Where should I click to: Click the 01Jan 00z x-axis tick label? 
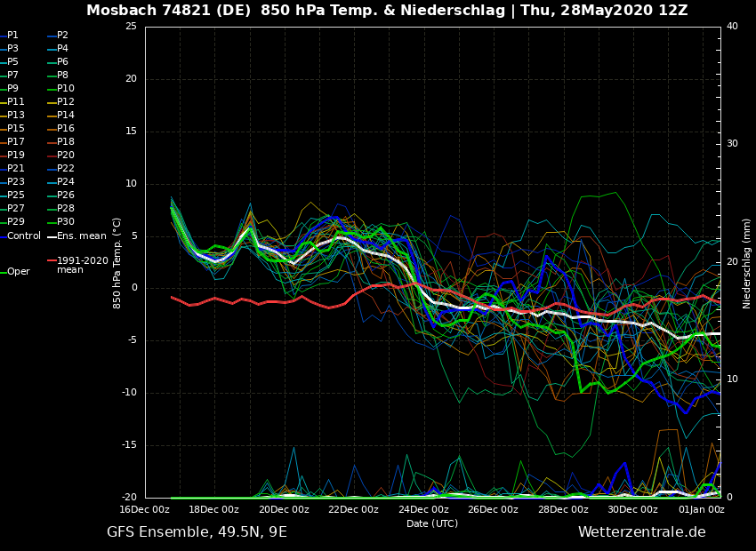(x=701, y=510)
